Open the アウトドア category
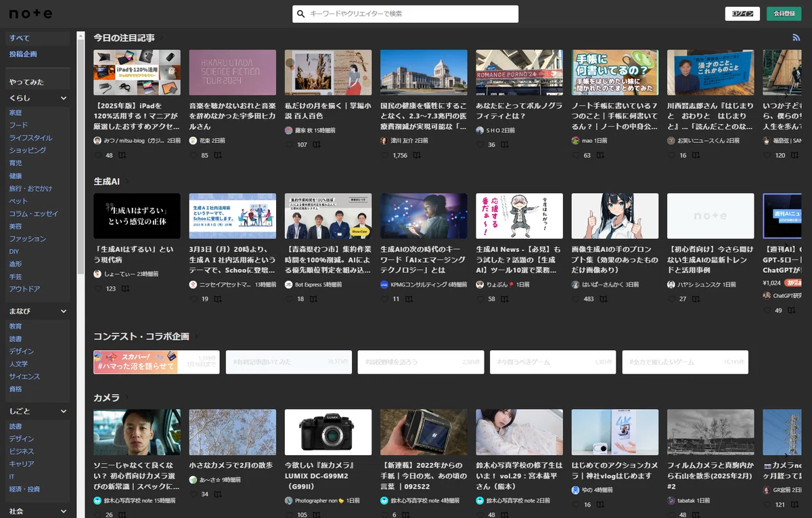 pyautogui.click(x=24, y=289)
